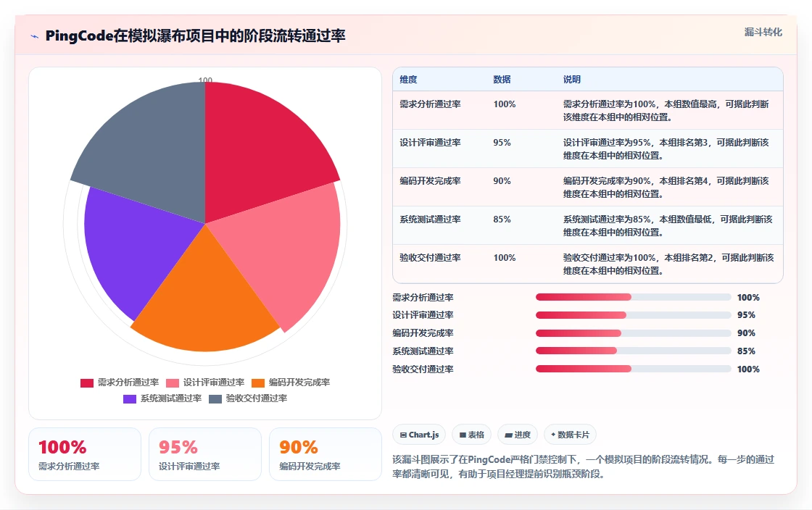The image size is (812, 510).
Task: Click the 数据卡片 tag chip
Action: [x=570, y=435]
